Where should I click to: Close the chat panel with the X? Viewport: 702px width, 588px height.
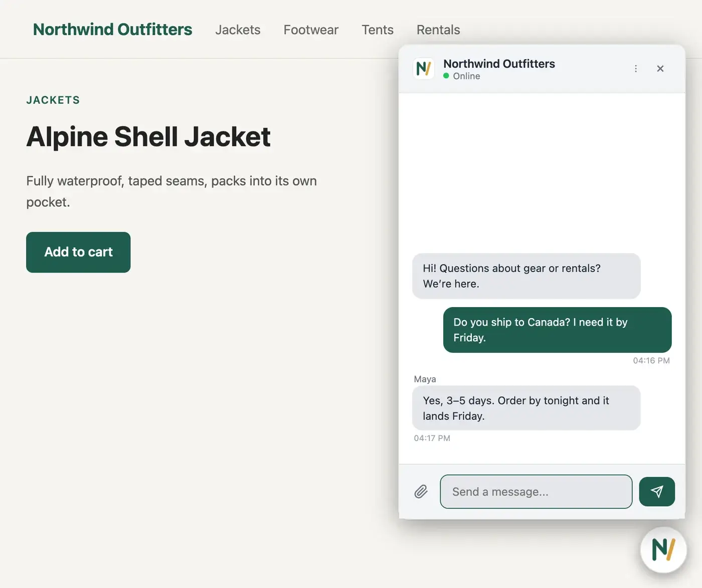pos(660,69)
